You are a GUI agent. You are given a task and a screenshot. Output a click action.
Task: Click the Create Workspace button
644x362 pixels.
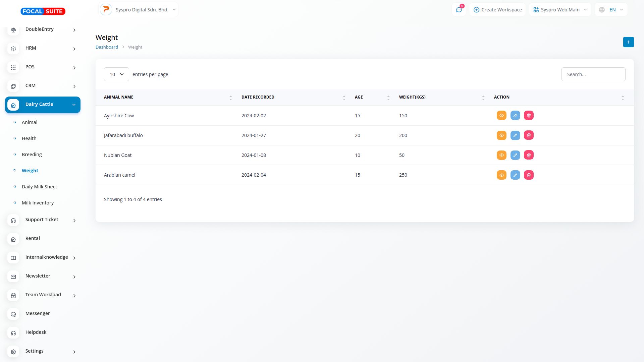coord(497,10)
